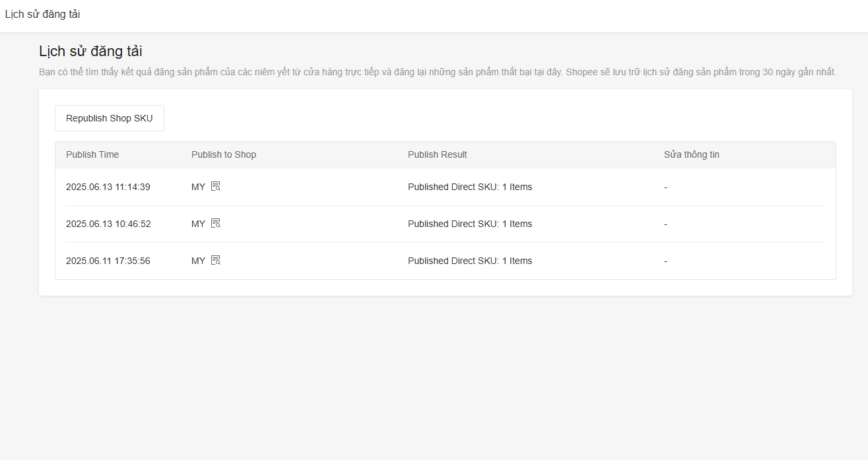Click MY shop label in 11:14:39 row

[x=198, y=187]
